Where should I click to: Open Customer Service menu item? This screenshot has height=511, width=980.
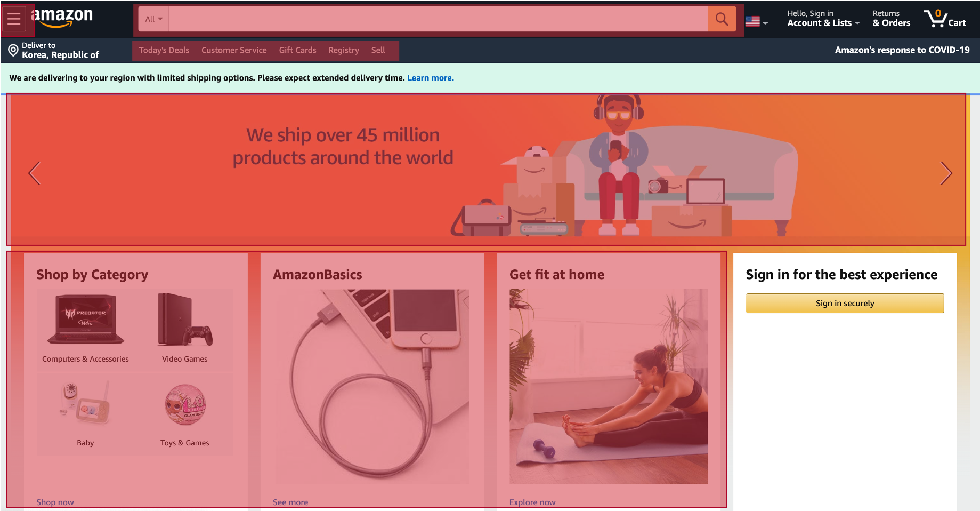pos(234,50)
